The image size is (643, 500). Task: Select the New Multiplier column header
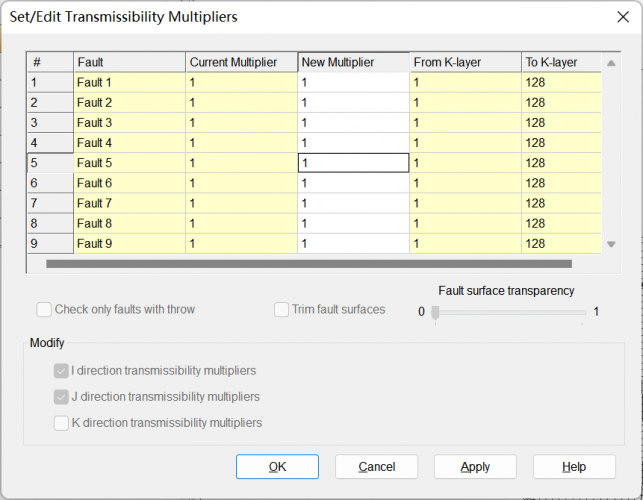click(x=353, y=62)
